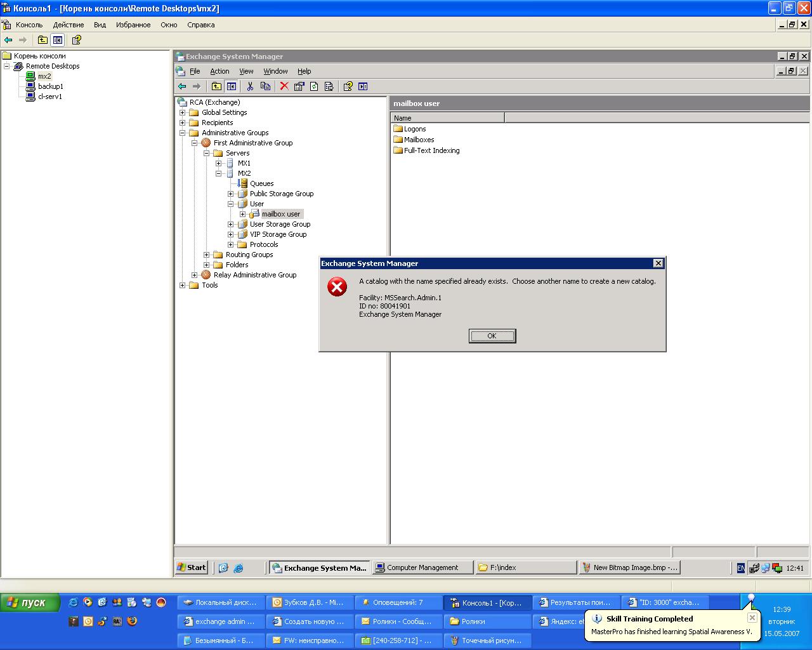Click Up One Level in Консоль1 toolbar
The width and height of the screenshot is (812, 650).
[x=43, y=40]
